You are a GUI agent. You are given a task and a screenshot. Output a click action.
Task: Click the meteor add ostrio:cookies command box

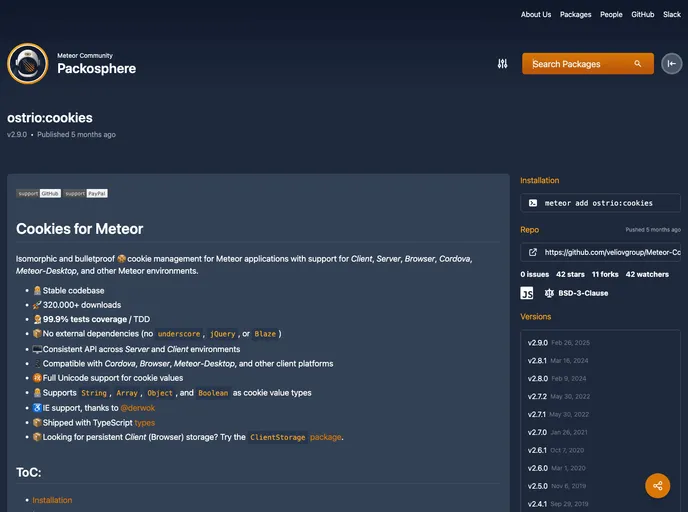tap(600, 203)
